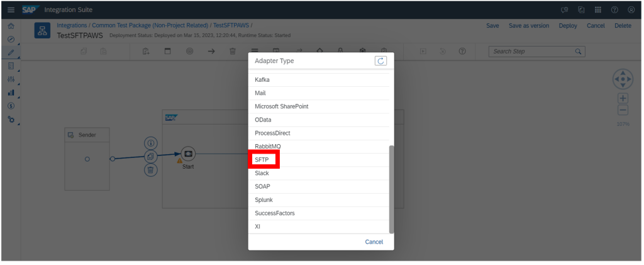Select Kafka adapter type
Screen dimensions: 644x265
[319, 80]
